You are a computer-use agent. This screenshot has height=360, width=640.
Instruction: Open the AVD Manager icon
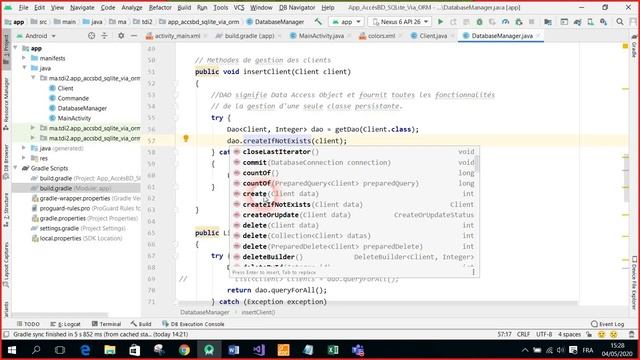pyautogui.click(x=590, y=22)
